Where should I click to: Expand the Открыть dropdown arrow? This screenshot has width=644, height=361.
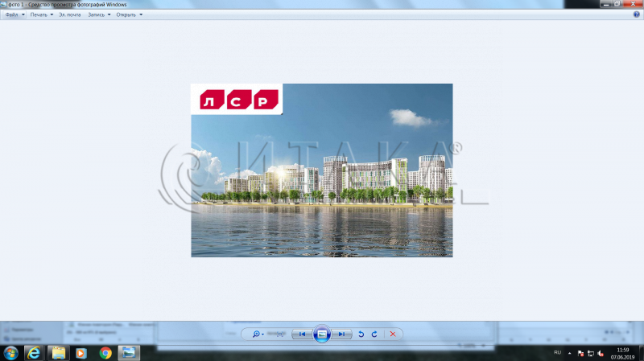click(141, 14)
